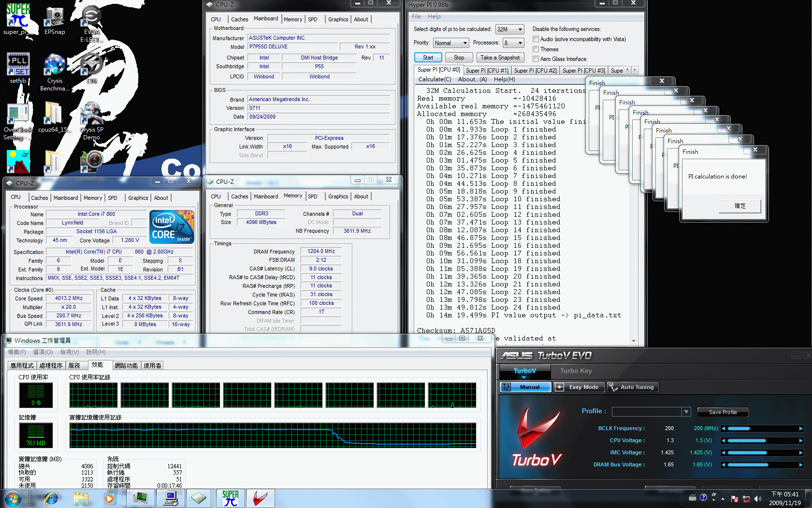Click Hyper PI log scrollbar down arrow
Viewport: 812px width, 508px height.
pos(634,341)
